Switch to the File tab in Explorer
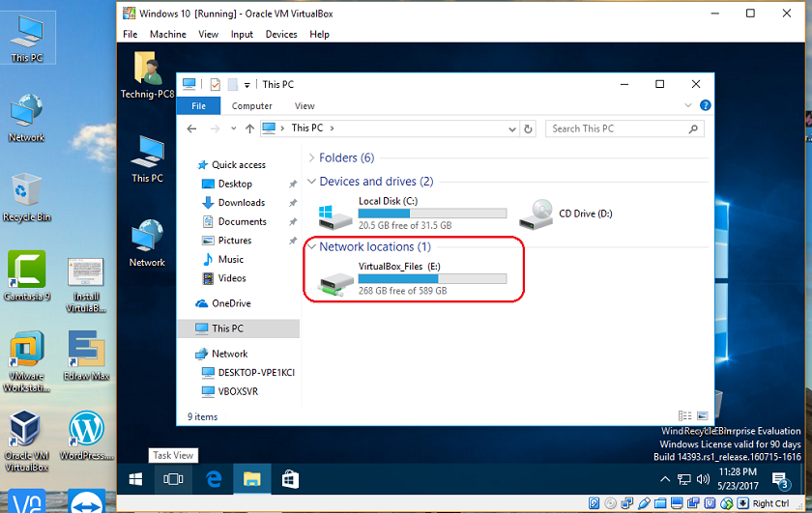Image resolution: width=812 pixels, height=513 pixels. [x=198, y=105]
